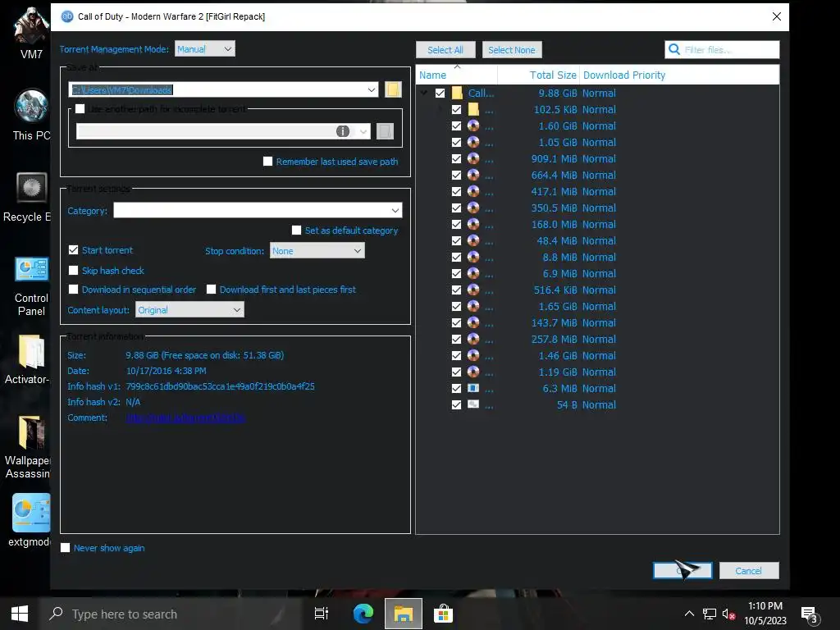Open the Comment hyperlink
Screen dimensions: 840x630
click(x=186, y=418)
